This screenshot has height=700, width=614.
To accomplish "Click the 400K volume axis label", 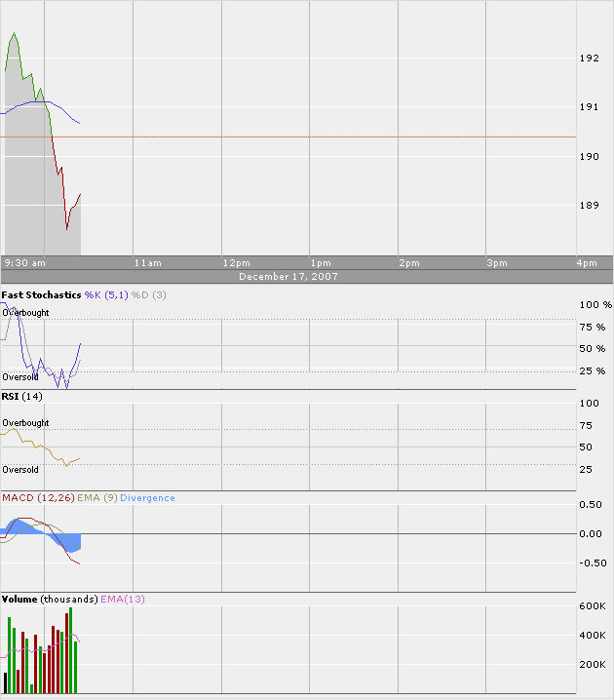I will pyautogui.click(x=593, y=636).
